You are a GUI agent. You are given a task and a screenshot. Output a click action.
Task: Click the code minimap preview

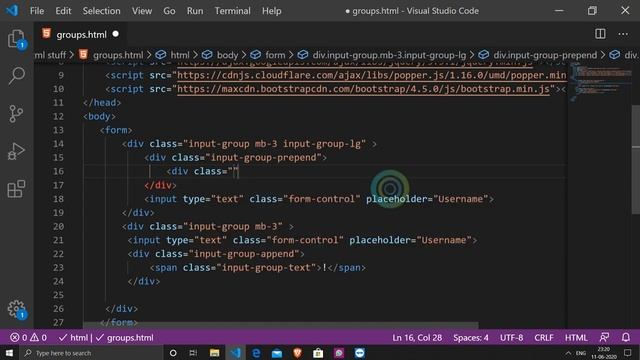click(600, 82)
